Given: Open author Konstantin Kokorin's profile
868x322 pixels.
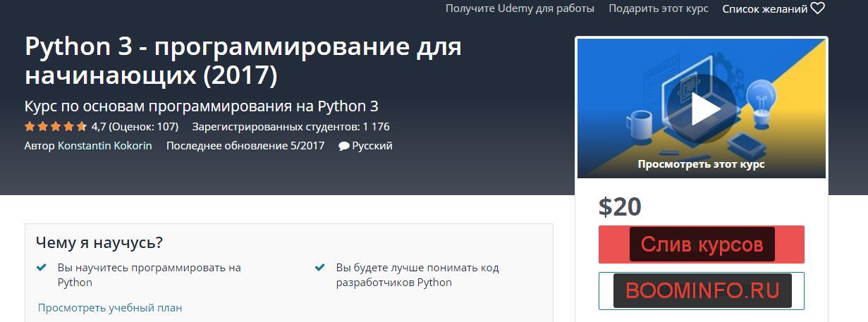Looking at the screenshot, I should [104, 146].
